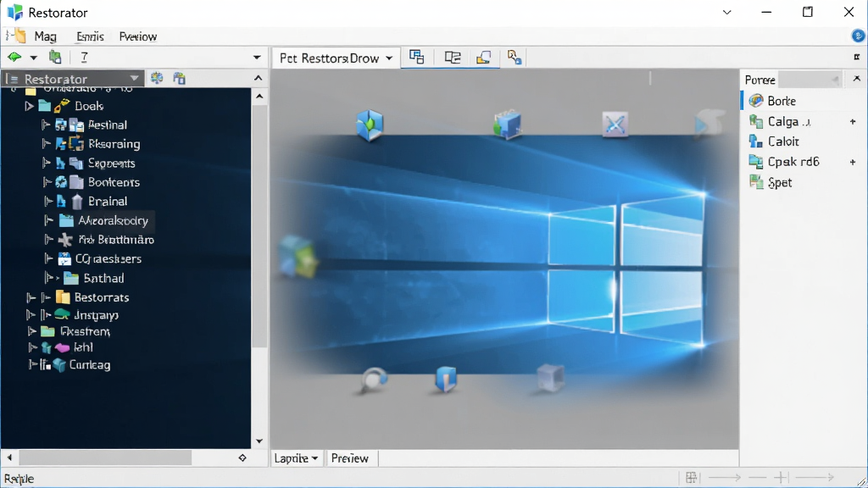Click the clipboard icon beside the Restorator header
This screenshot has width=868, height=488.
pyautogui.click(x=180, y=78)
